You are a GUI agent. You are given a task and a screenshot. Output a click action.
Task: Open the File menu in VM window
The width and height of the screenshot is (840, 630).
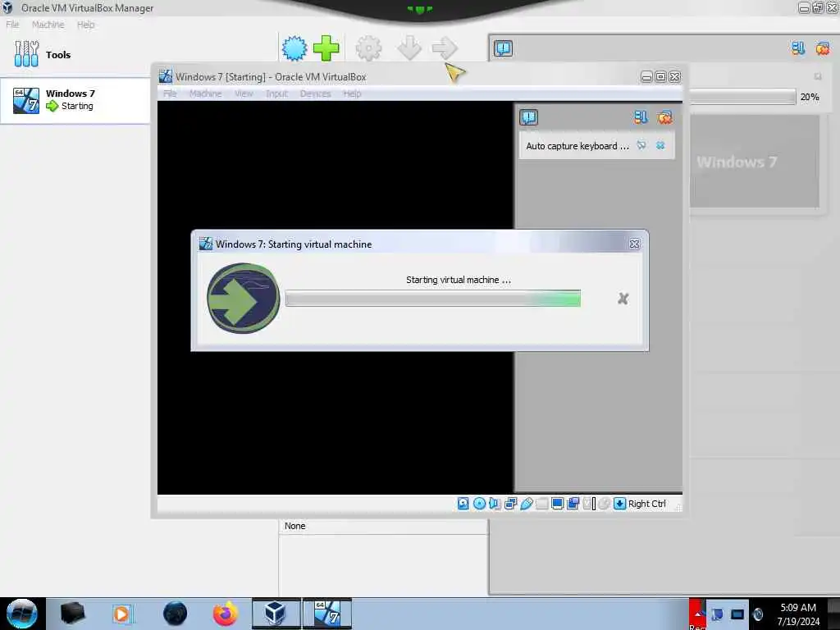(x=170, y=94)
